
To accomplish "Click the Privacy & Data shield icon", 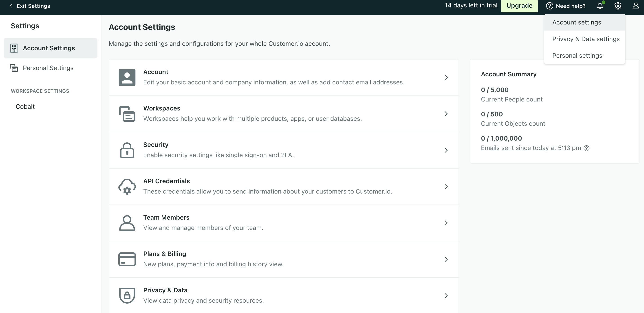I will pos(127,295).
